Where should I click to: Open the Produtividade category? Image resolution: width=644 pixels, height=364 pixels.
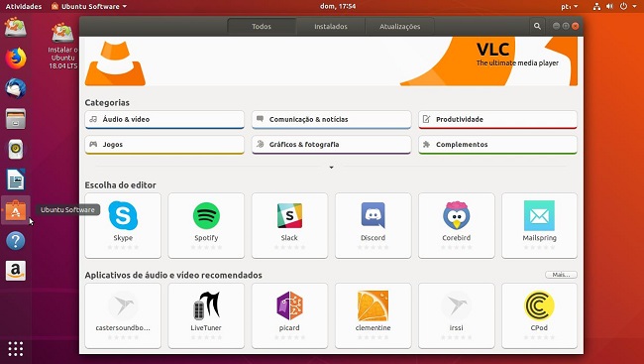(497, 120)
